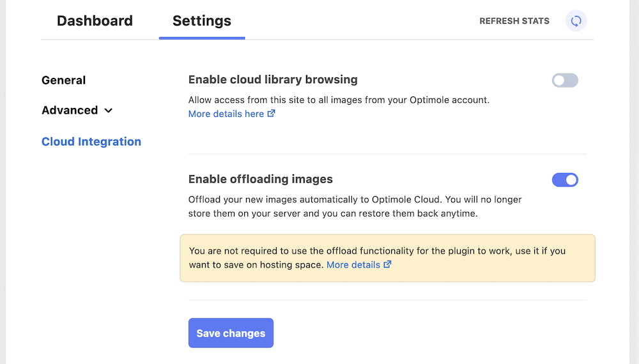Expand the Advanced chevron arrow
Screen dimensions: 639x364
tap(108, 110)
